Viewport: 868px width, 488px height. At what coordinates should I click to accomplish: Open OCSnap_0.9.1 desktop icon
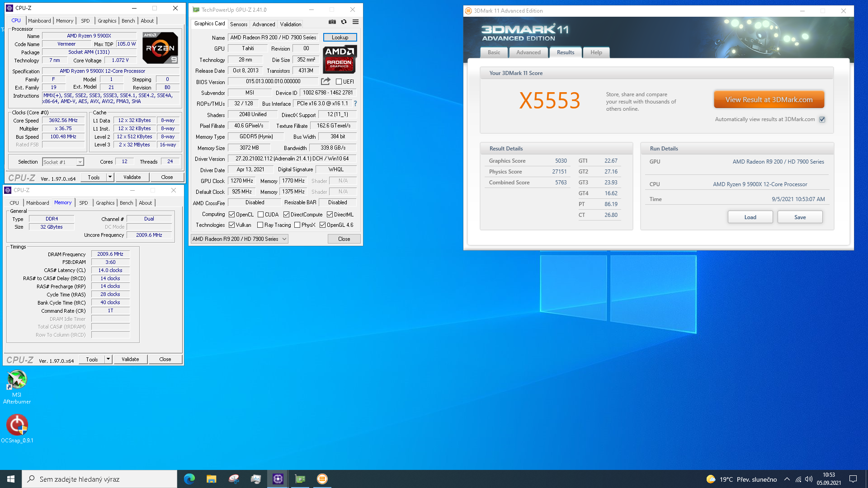(17, 429)
